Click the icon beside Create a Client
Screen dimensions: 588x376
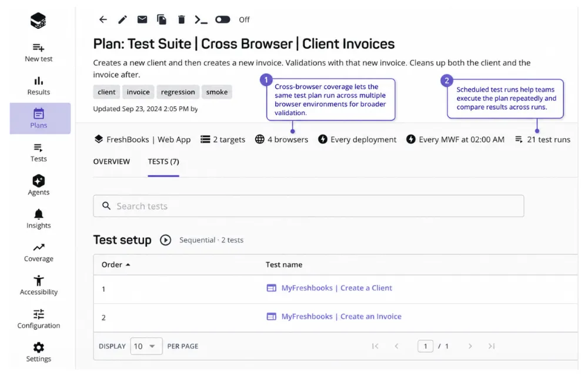271,288
